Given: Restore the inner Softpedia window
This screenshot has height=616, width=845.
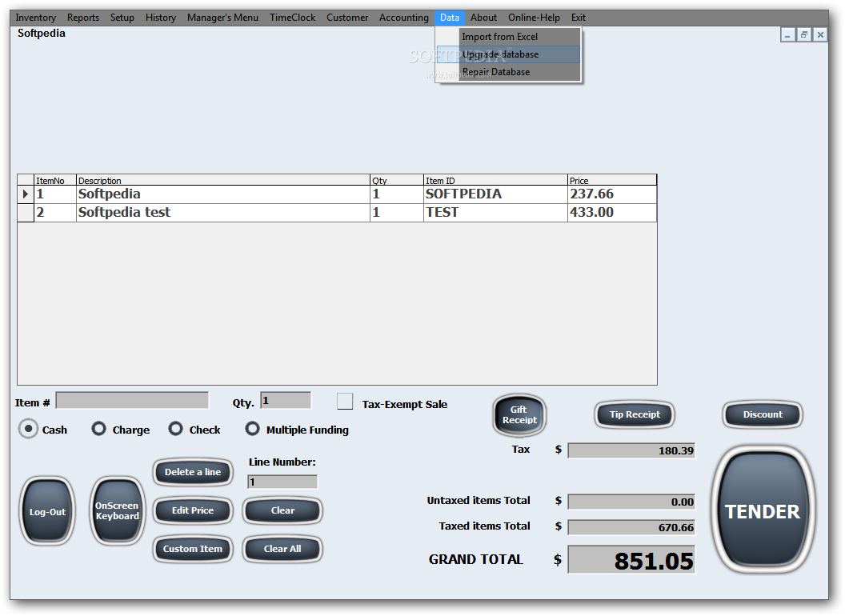Looking at the screenshot, I should [x=804, y=35].
